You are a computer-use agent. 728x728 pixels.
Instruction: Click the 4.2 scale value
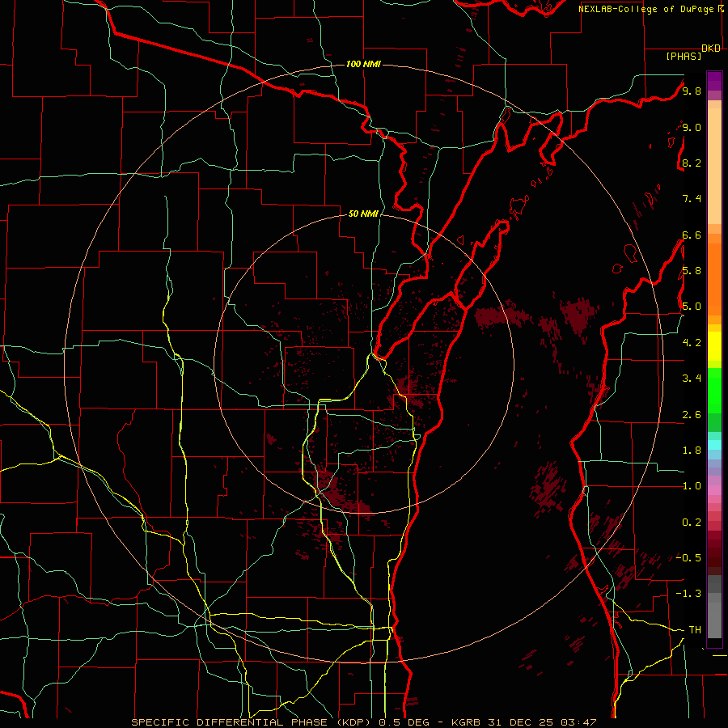pos(692,343)
